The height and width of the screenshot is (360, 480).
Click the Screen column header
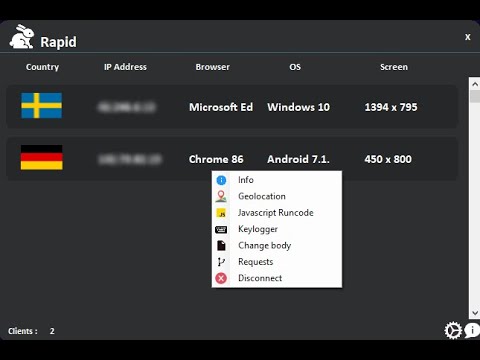point(394,67)
